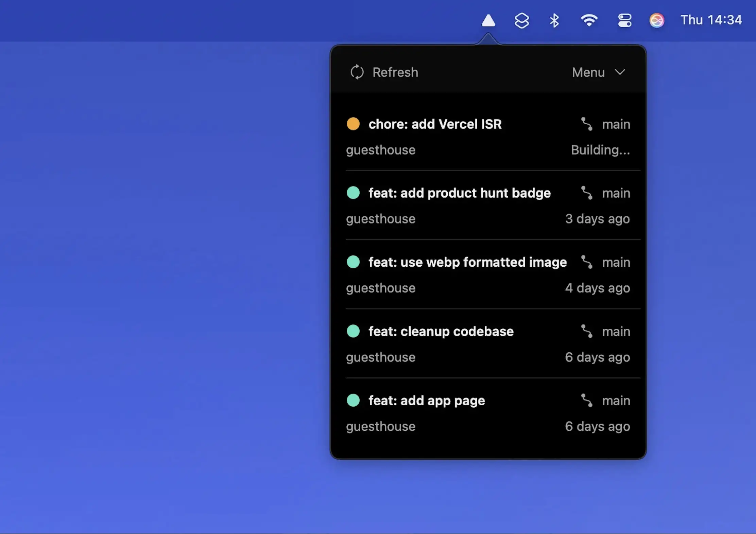Open the Bluetooth menu bar icon
This screenshot has width=756, height=534.
(x=554, y=20)
